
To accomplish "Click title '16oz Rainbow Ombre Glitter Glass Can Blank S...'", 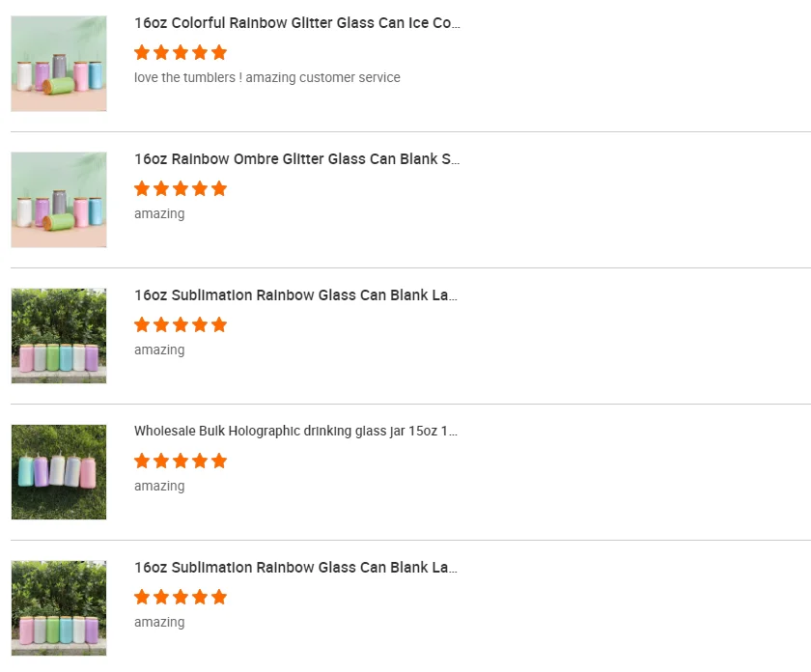I will pos(297,158).
